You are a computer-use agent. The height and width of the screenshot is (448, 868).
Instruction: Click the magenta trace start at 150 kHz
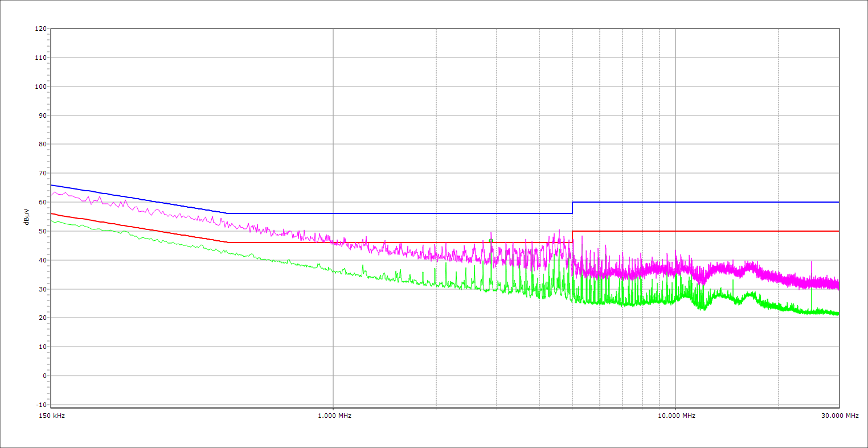[x=52, y=195]
